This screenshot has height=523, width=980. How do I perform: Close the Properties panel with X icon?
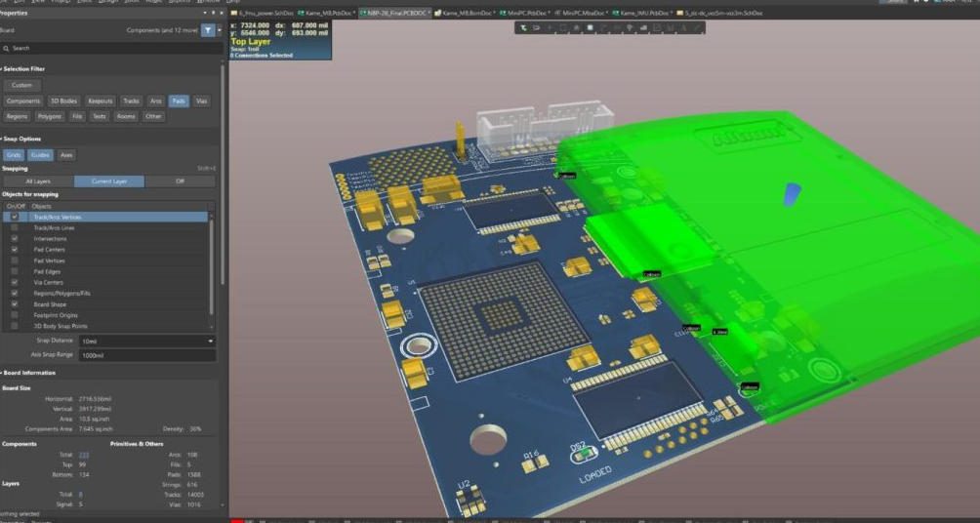click(220, 14)
